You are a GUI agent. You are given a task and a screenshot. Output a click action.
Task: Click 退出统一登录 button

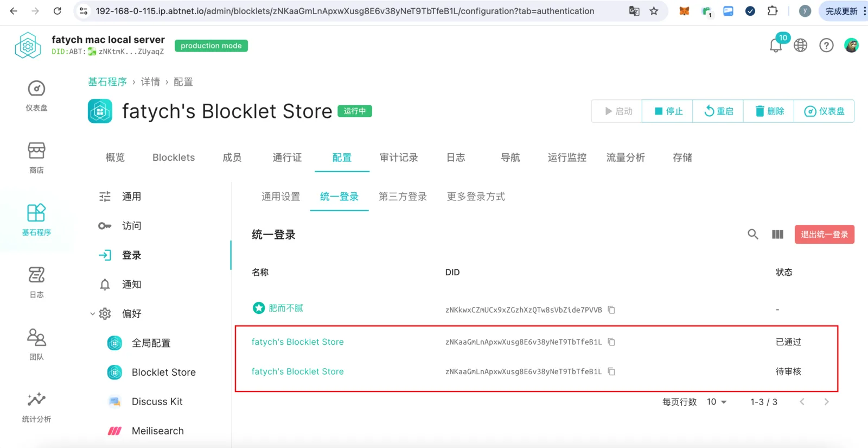[x=825, y=235]
